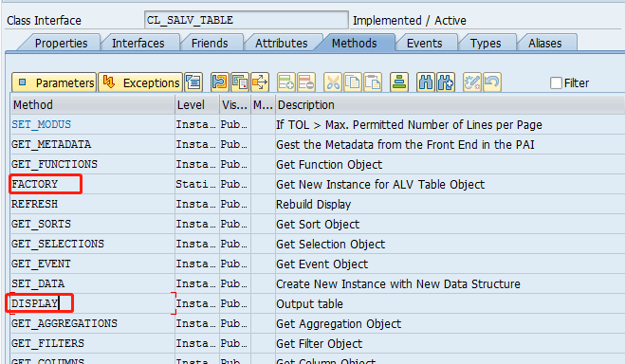
Task: Click the 'Rebuild Display' description
Action: pos(313,205)
